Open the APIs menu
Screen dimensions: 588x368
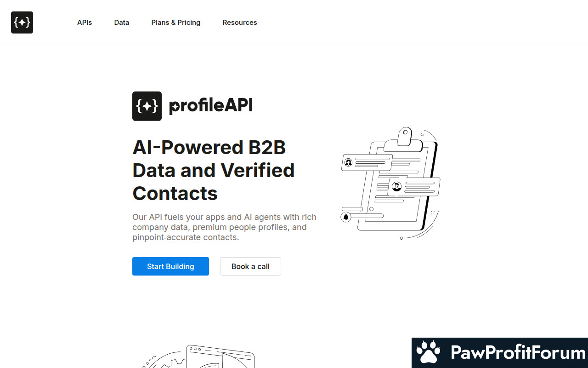click(x=85, y=23)
